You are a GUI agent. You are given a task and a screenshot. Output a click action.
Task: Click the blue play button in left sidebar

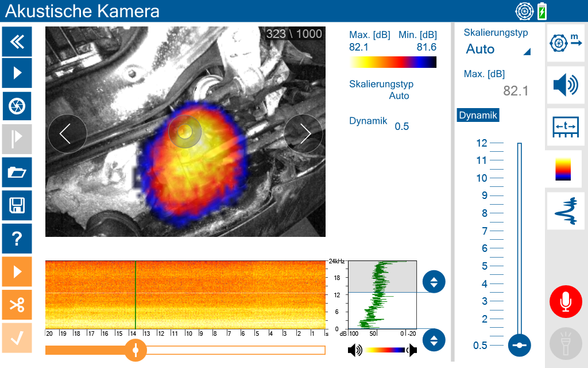[17, 73]
